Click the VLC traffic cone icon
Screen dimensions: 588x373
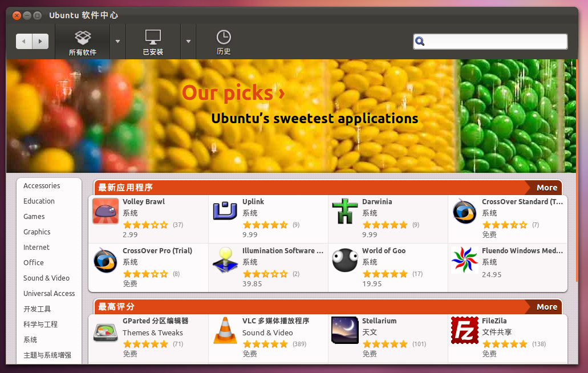225,330
